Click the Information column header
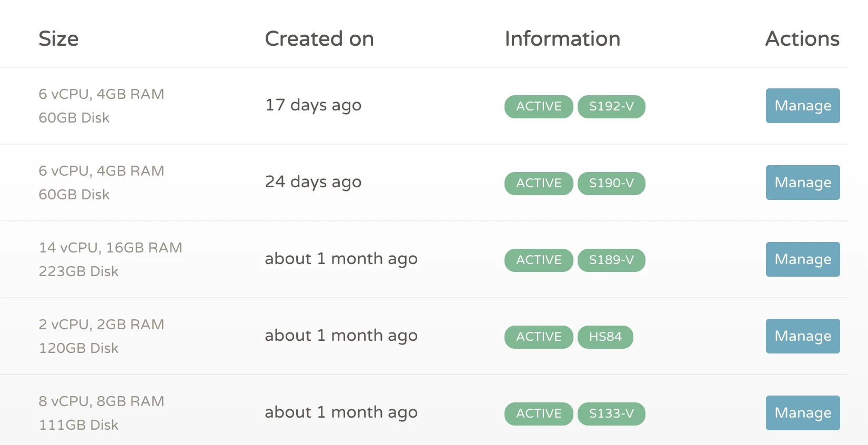The height and width of the screenshot is (445, 868). [562, 39]
